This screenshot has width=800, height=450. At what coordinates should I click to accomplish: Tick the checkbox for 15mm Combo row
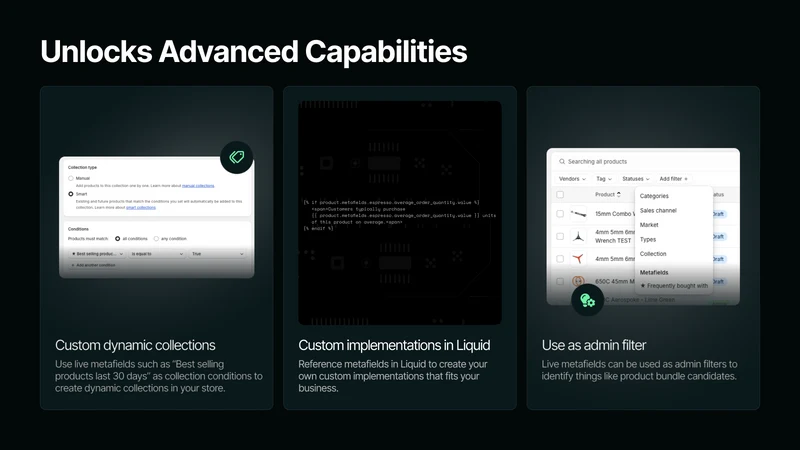coord(560,214)
